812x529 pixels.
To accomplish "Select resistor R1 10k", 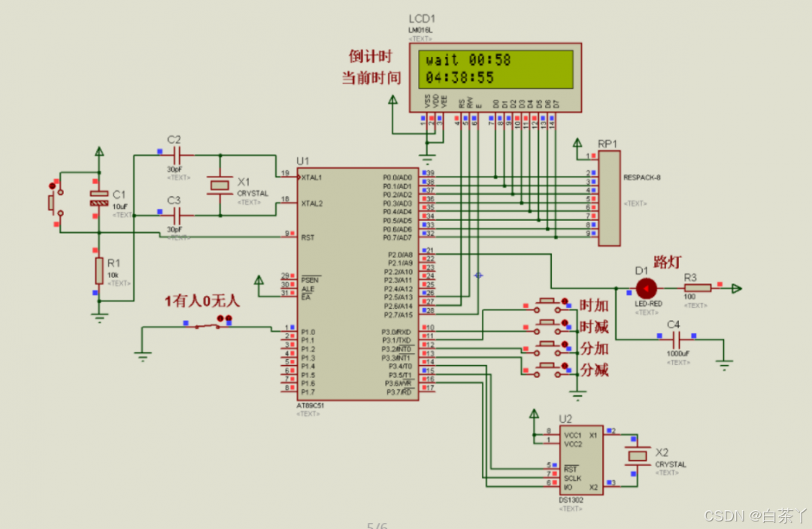I will [x=99, y=271].
